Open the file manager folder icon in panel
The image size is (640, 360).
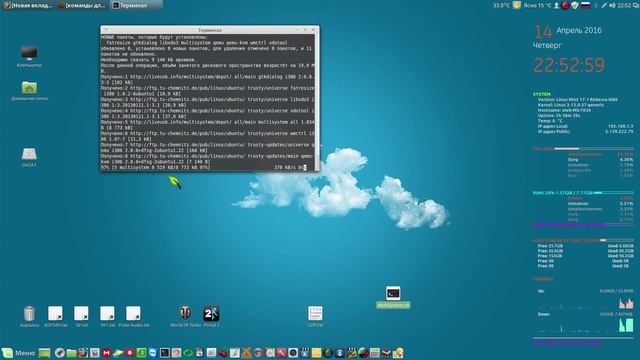coord(71,353)
